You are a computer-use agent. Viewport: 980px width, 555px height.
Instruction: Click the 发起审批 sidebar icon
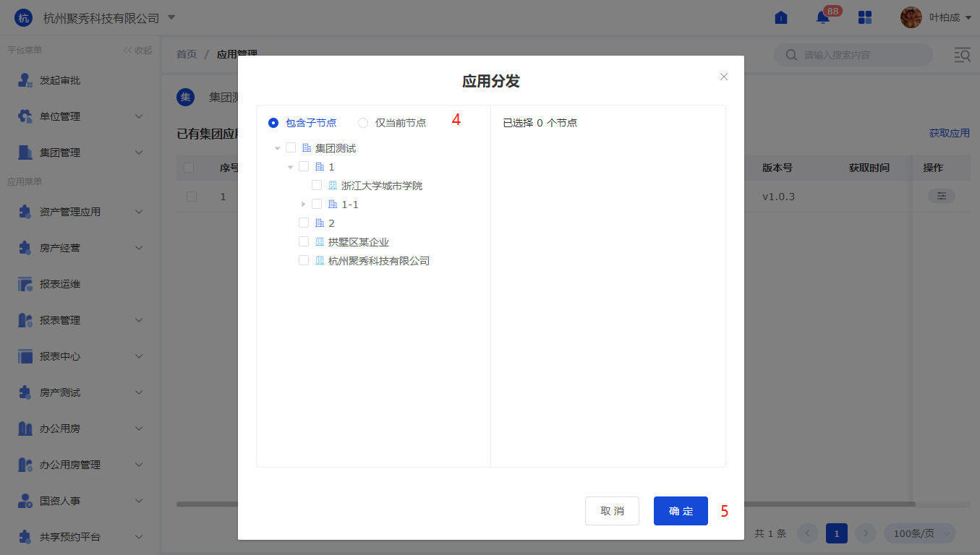pos(25,80)
